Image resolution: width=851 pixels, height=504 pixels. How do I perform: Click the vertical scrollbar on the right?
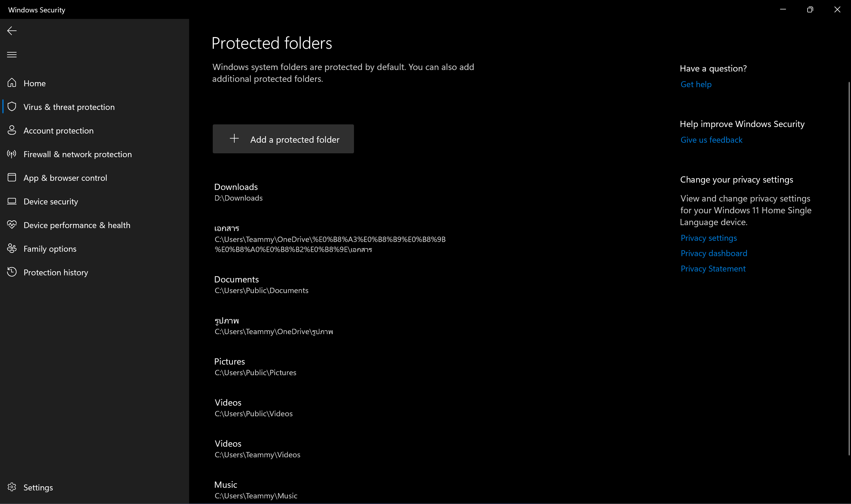pyautogui.click(x=849, y=268)
